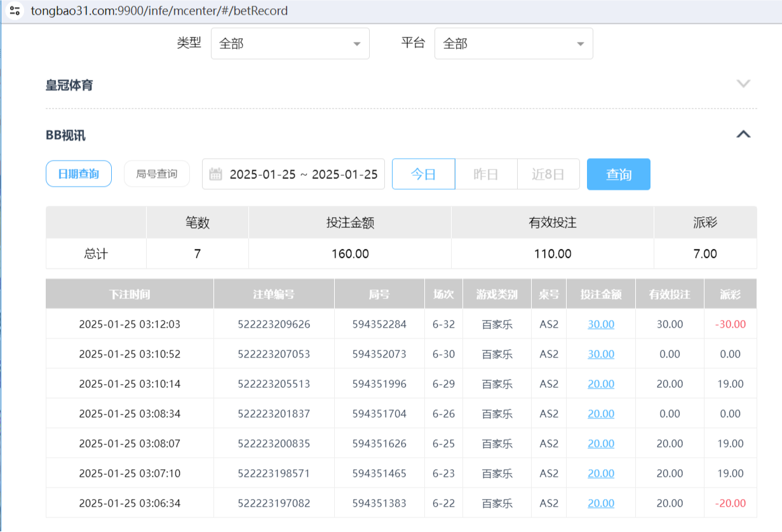Screen dimensions: 782x532
Task: Switch to the 昨日 tab
Action: [x=485, y=174]
